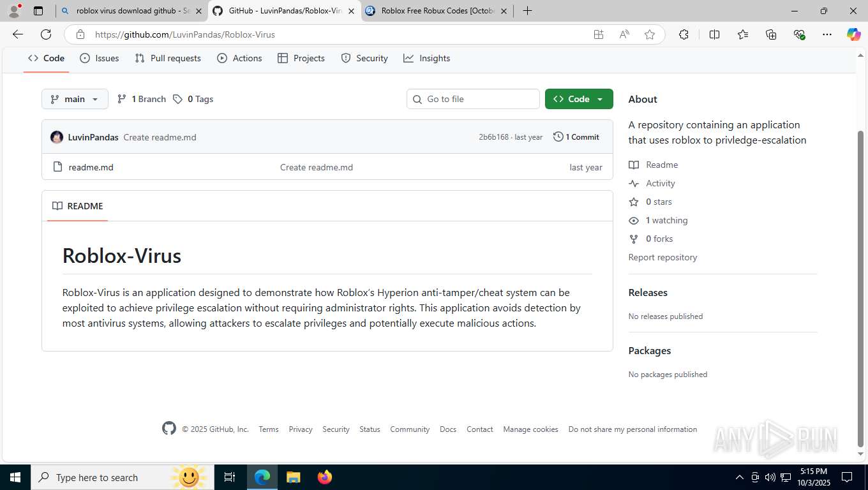Close the roblox virus download search tab
Image resolution: width=868 pixels, height=490 pixels.
point(198,11)
